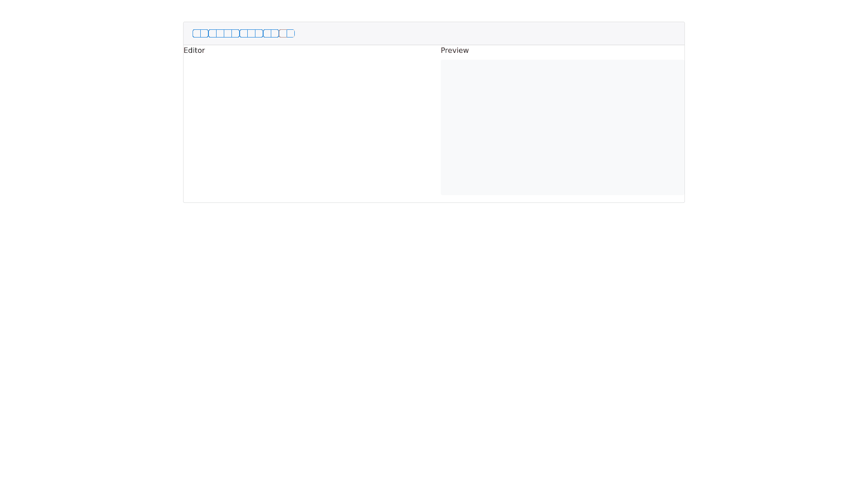Click first button of the four-button group
The height and width of the screenshot is (488, 868).
(212, 33)
